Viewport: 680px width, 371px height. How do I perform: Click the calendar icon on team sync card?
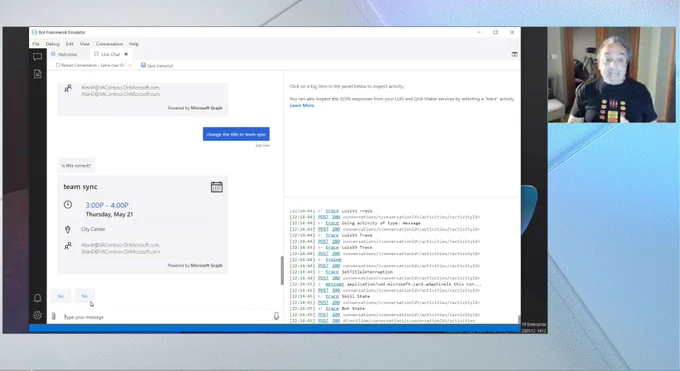(217, 187)
